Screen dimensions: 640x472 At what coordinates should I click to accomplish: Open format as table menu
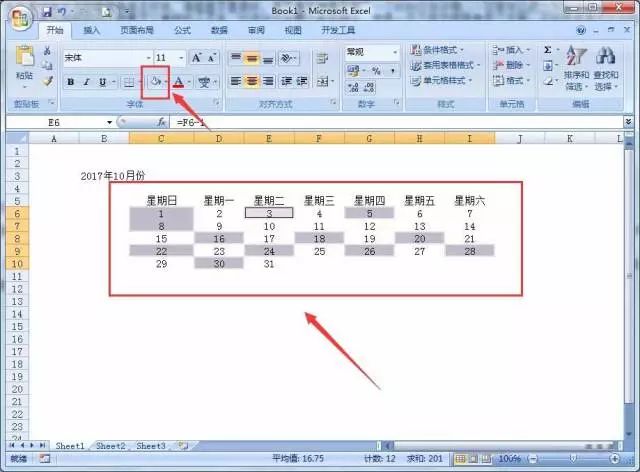(445, 65)
